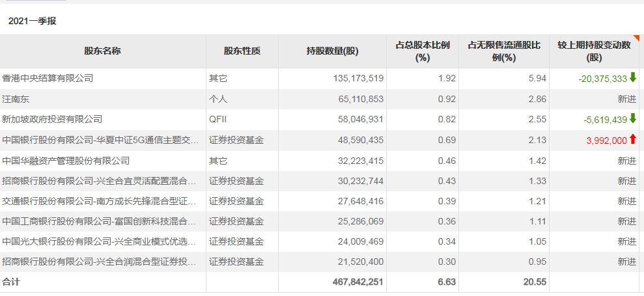This screenshot has width=644, height=296.
Task: Click holding value 25,286,069
Action: (x=361, y=221)
